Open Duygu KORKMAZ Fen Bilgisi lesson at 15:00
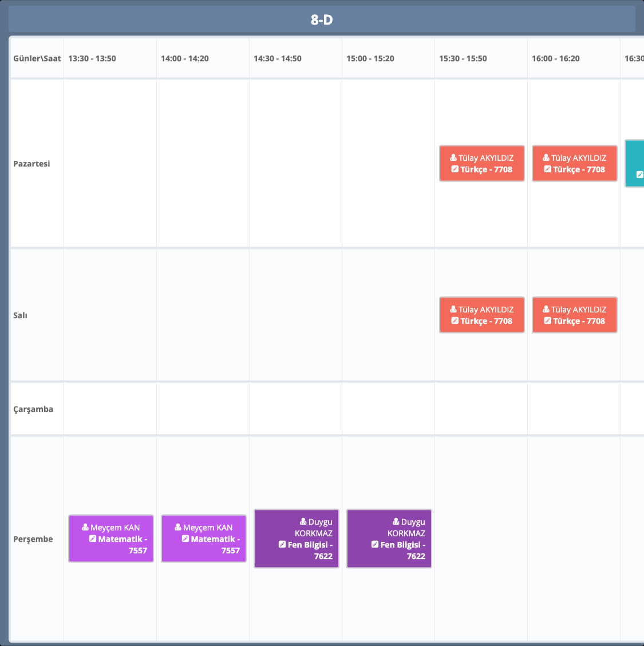Image resolution: width=644 pixels, height=646 pixels. (x=389, y=539)
